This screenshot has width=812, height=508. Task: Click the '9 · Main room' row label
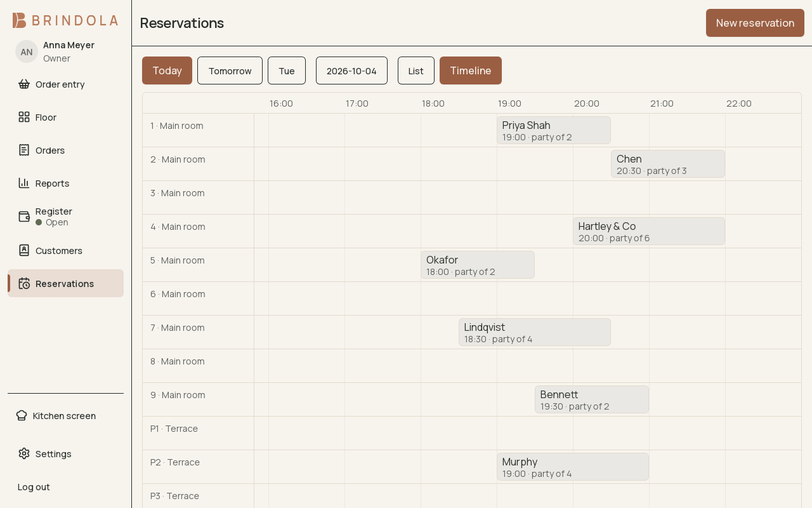pyautogui.click(x=178, y=394)
